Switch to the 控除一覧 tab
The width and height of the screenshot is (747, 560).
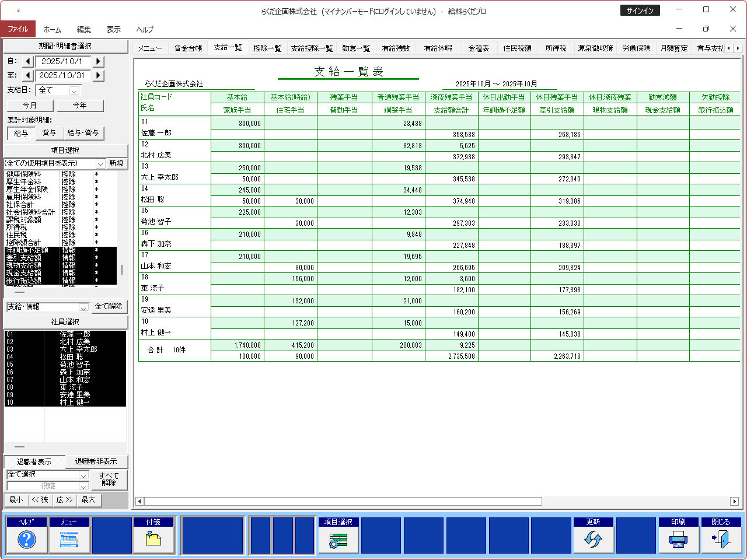267,48
